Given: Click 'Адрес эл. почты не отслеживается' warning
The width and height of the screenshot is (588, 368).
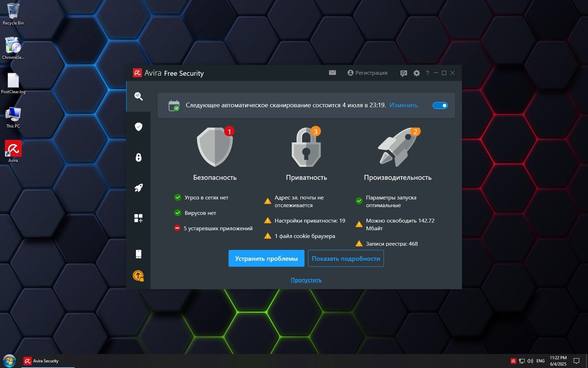Looking at the screenshot, I should 294,202.
